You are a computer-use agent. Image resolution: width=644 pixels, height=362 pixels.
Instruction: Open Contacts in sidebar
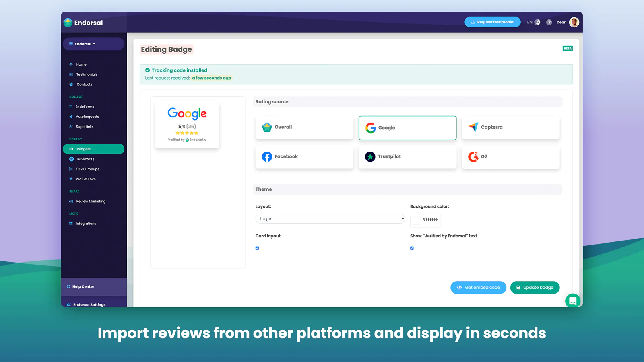pos(84,84)
